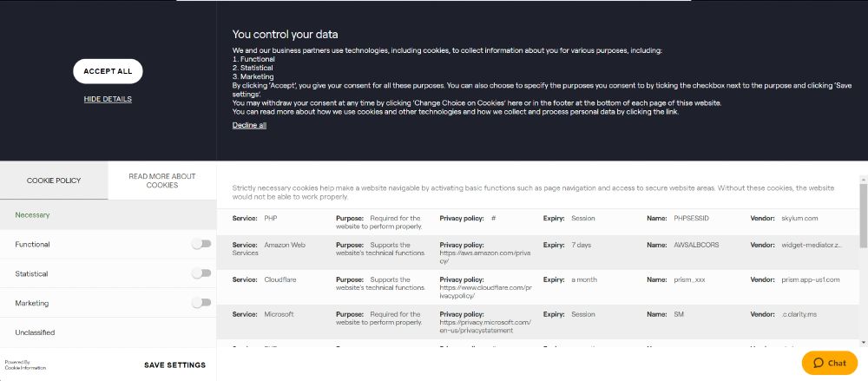This screenshot has height=381, width=868.
Task: Click the Decline all link
Action: pos(249,126)
